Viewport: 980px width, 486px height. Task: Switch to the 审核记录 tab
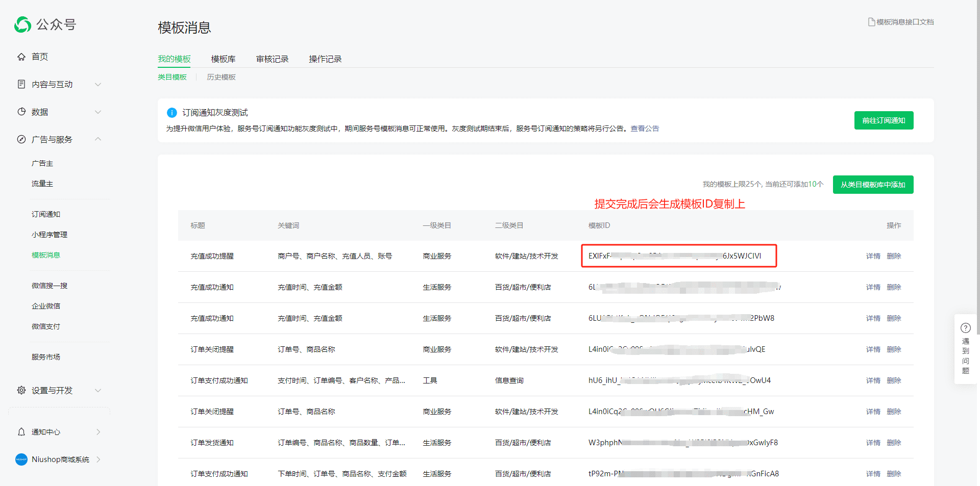pyautogui.click(x=272, y=59)
